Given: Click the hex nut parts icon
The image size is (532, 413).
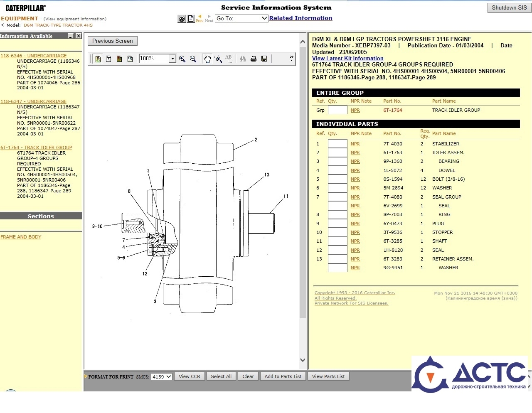Looking at the screenshot, I should click(182, 19).
